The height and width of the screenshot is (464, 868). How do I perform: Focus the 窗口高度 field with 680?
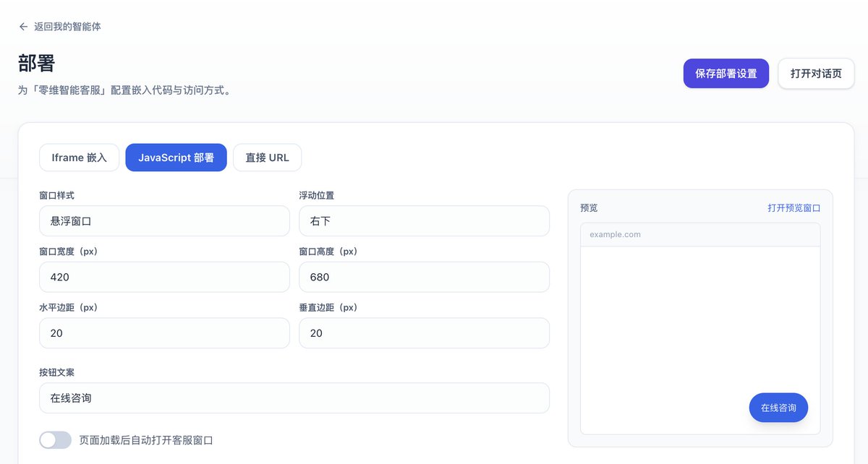click(424, 277)
